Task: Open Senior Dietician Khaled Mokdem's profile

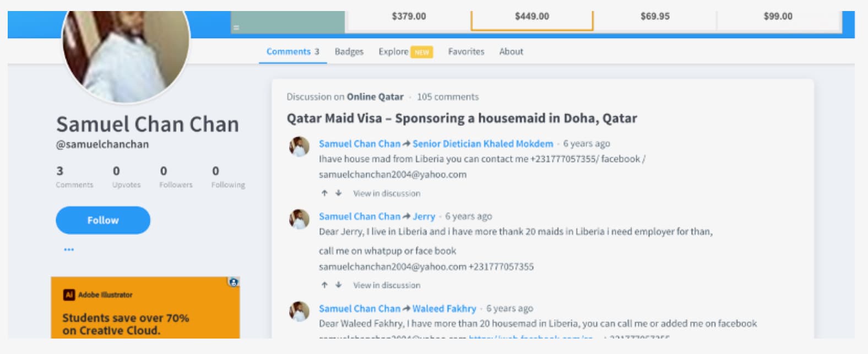Action: tap(482, 143)
